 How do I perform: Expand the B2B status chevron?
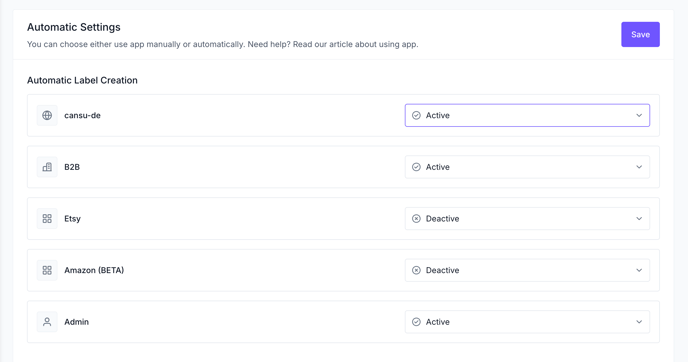pos(639,167)
